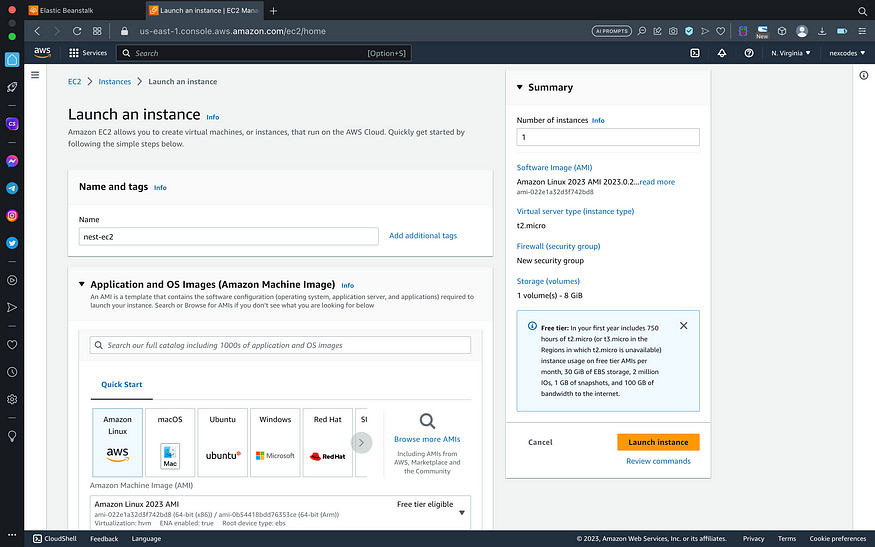The width and height of the screenshot is (875, 547).
Task: Select the macOS AMI card
Action: (x=170, y=443)
